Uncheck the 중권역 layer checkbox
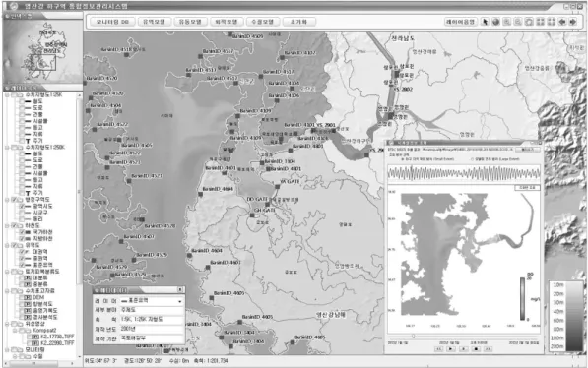This screenshot has height=368, width=588. click(x=22, y=258)
